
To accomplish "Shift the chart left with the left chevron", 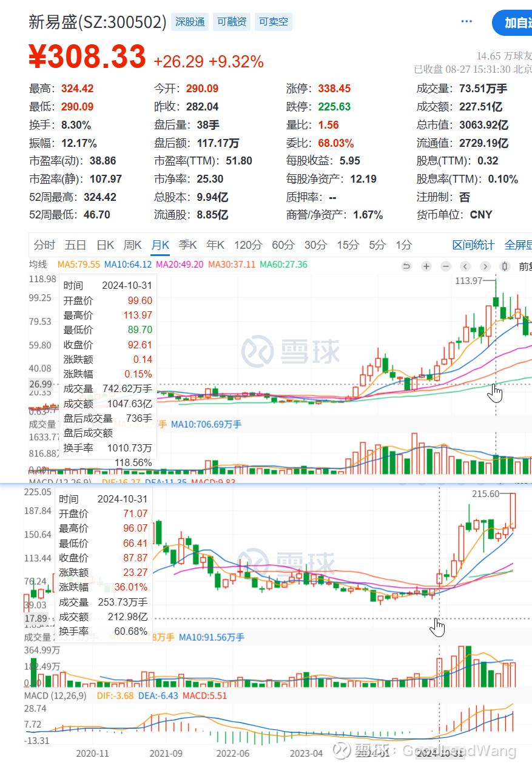I will [x=465, y=266].
